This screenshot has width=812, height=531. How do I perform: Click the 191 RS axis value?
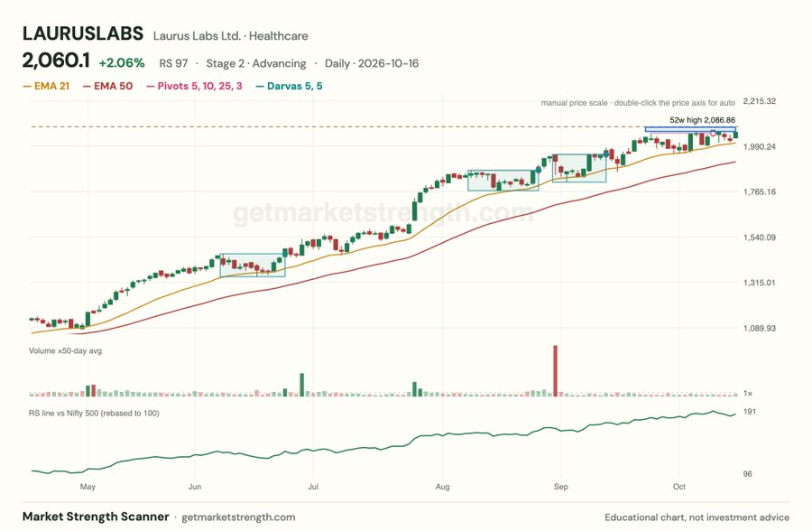click(x=750, y=412)
